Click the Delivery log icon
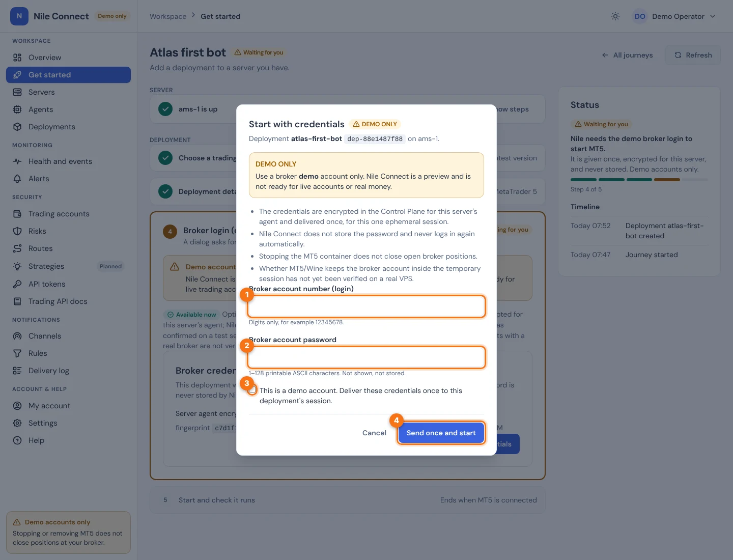Image resolution: width=733 pixels, height=560 pixels. [17, 371]
